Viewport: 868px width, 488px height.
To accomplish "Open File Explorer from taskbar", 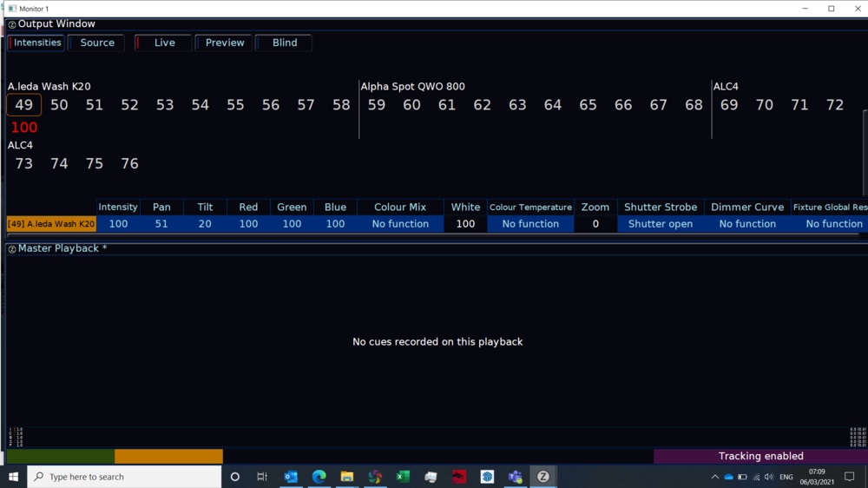I will tap(347, 477).
